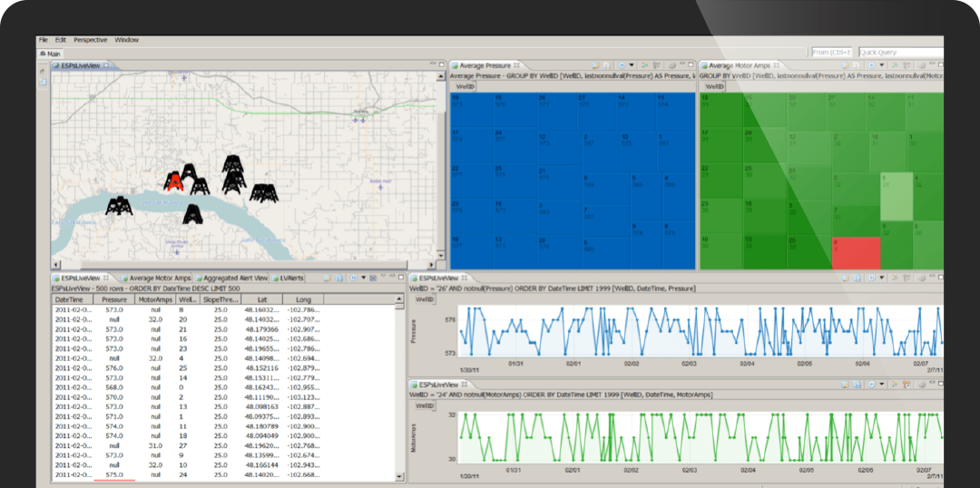Viewport: 980px width, 488px height.
Task: Click the SlopeThre... column header
Action: click(220, 300)
